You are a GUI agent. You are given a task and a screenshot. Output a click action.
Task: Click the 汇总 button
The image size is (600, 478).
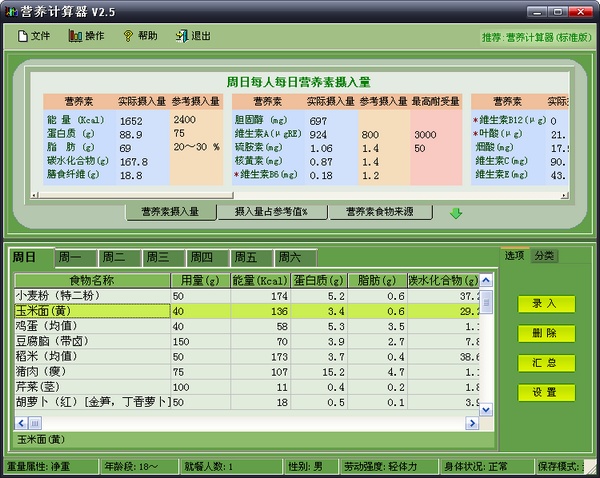546,363
